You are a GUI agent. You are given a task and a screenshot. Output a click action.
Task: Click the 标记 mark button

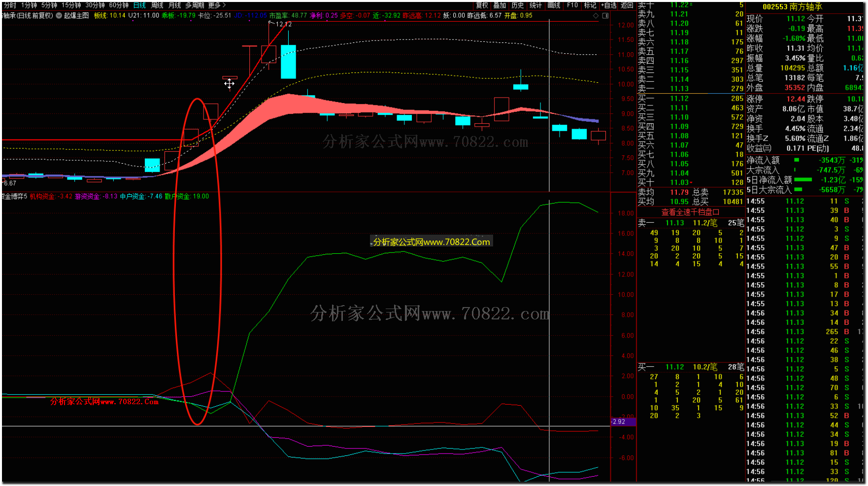click(x=590, y=5)
